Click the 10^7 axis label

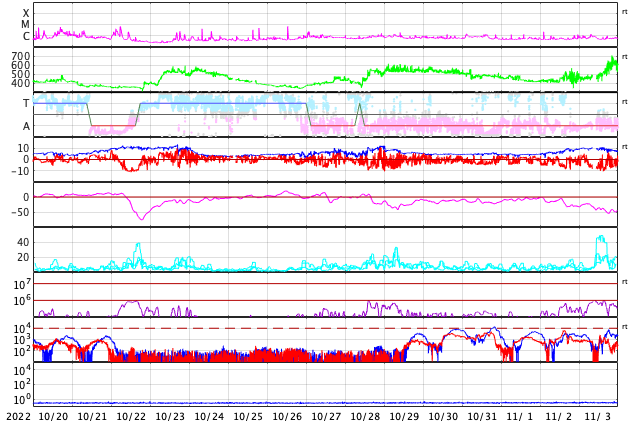[x=23, y=284]
